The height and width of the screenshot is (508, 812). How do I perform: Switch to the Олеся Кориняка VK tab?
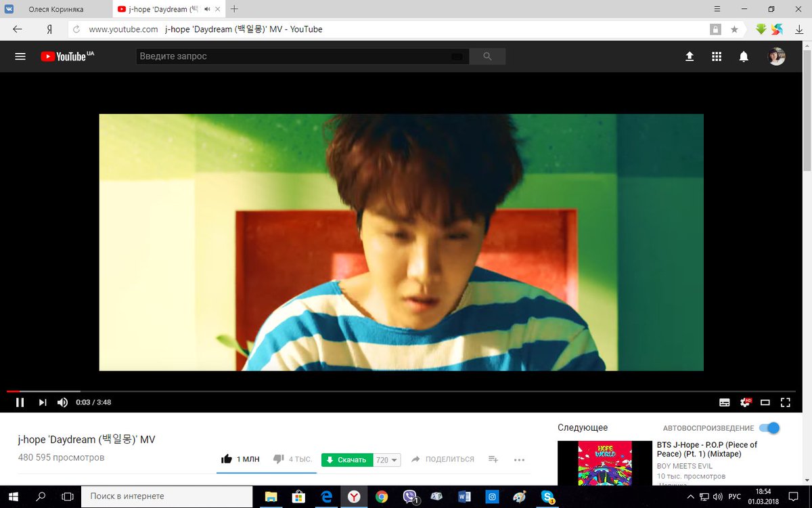pos(56,9)
